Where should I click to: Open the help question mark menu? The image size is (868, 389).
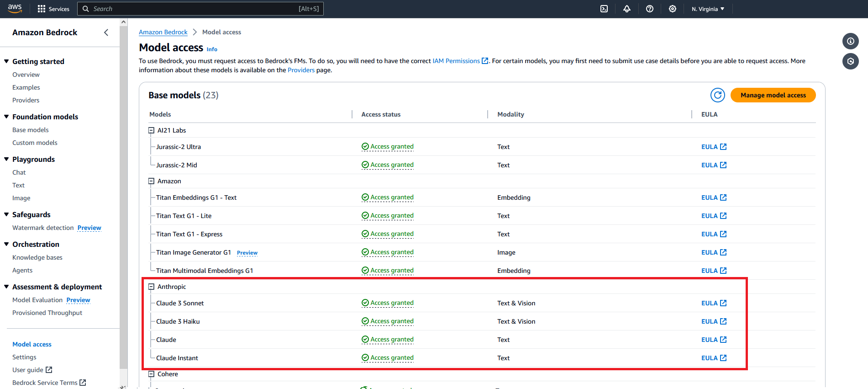coord(650,9)
